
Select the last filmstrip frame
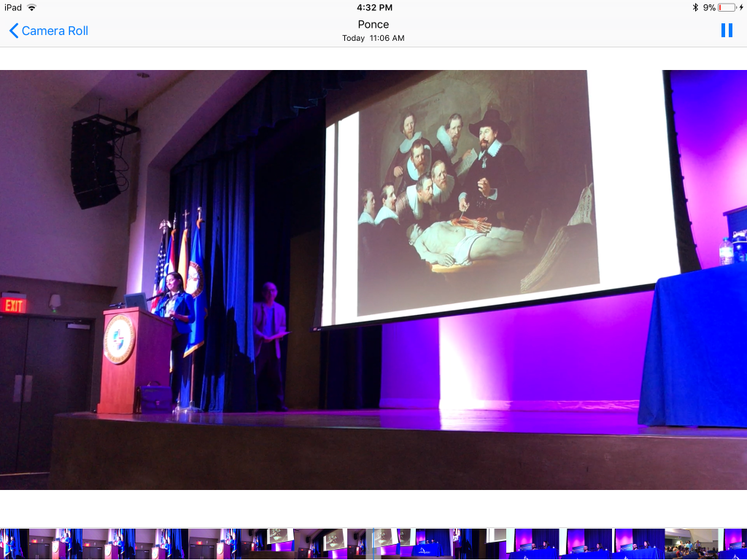pyautogui.click(x=733, y=544)
